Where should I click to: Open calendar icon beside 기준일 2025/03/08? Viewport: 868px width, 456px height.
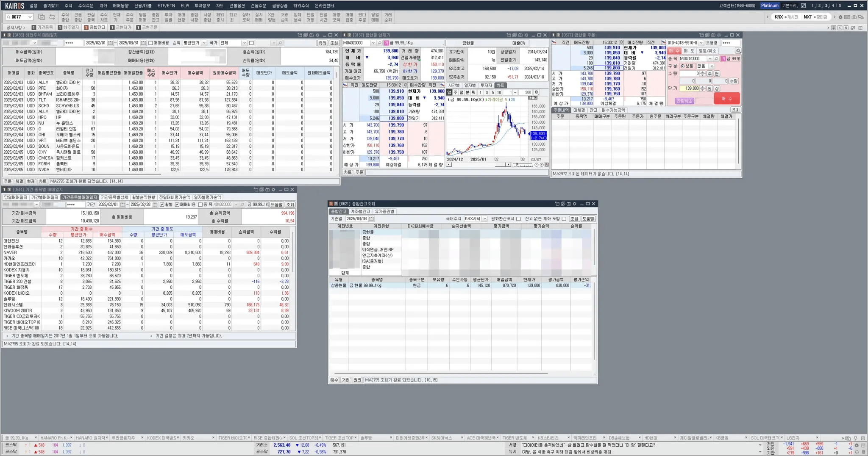(371, 219)
